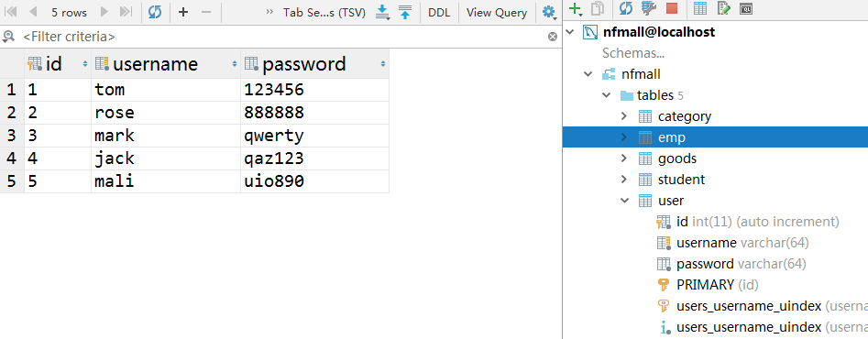Select the password cell 'qaz123'
This screenshot has width=868, height=339.
tap(314, 159)
